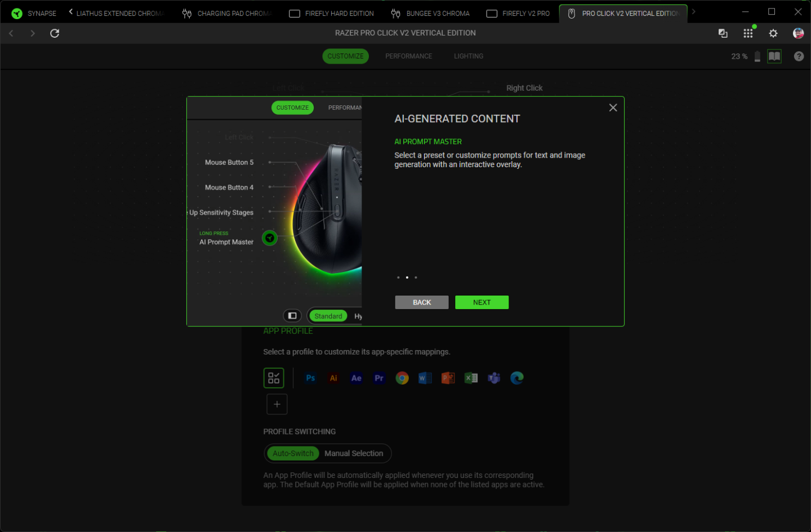Click the 'APP PROFILE' heading
The width and height of the screenshot is (811, 532).
288,331
